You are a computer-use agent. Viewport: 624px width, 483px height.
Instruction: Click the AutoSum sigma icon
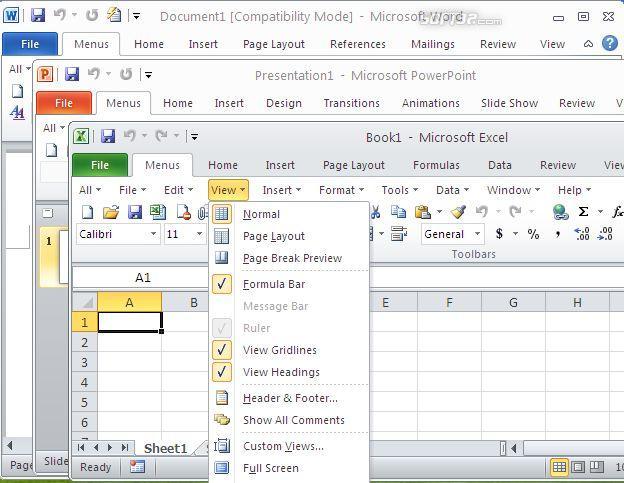[583, 212]
